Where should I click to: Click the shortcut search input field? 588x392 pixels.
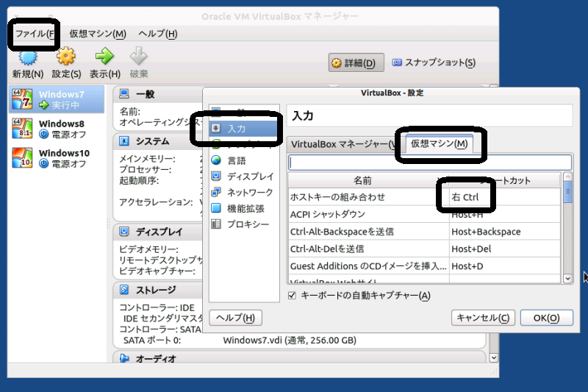(430, 163)
